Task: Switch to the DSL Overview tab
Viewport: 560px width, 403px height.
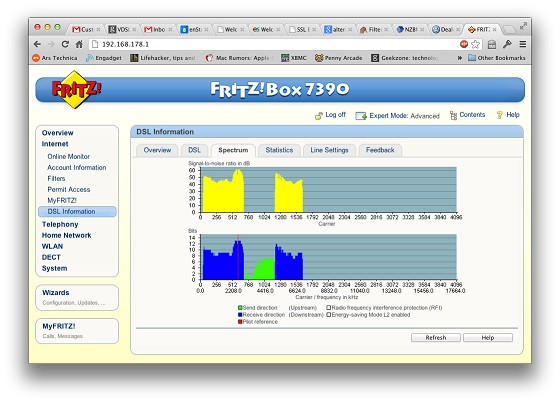Action: tap(157, 150)
